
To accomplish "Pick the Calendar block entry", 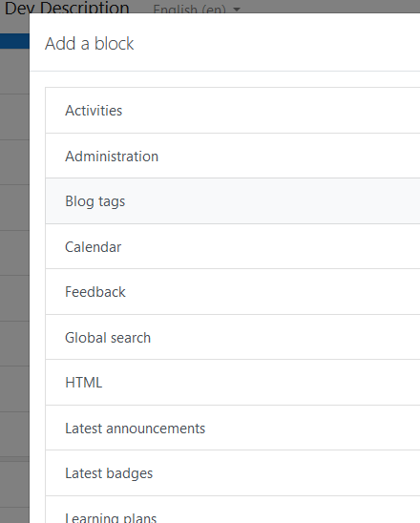I will pyautogui.click(x=233, y=246).
